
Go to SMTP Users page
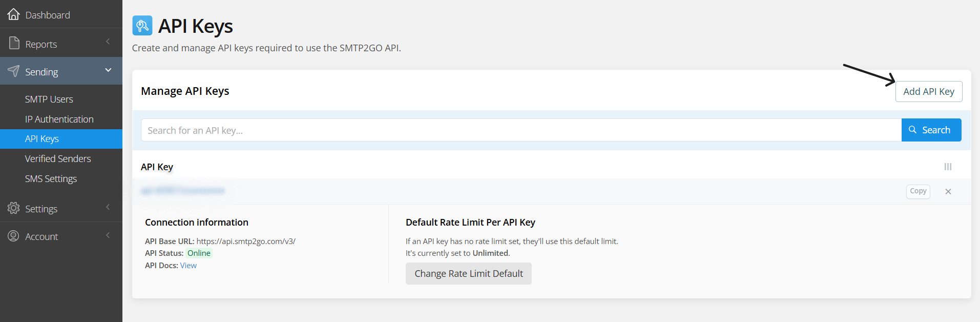click(49, 99)
